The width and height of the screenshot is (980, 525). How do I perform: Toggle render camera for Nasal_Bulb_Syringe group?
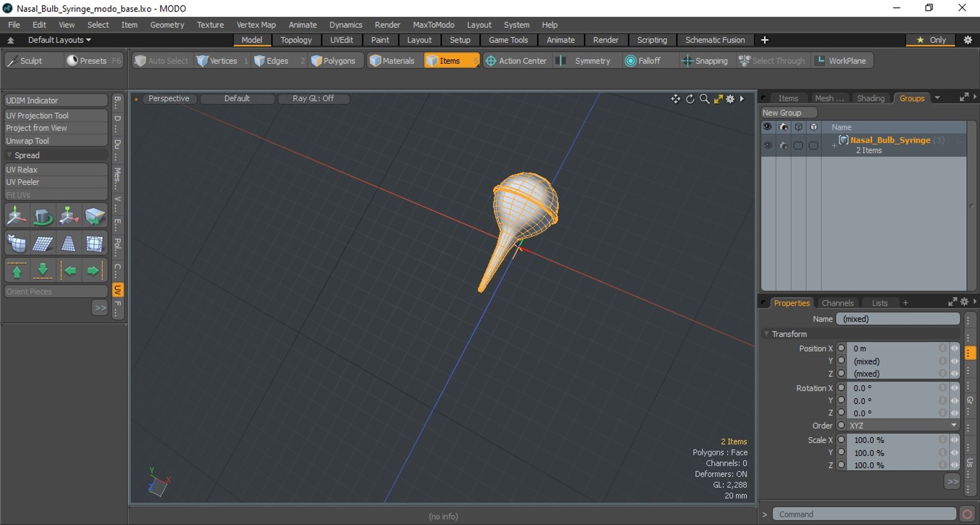[x=783, y=146]
